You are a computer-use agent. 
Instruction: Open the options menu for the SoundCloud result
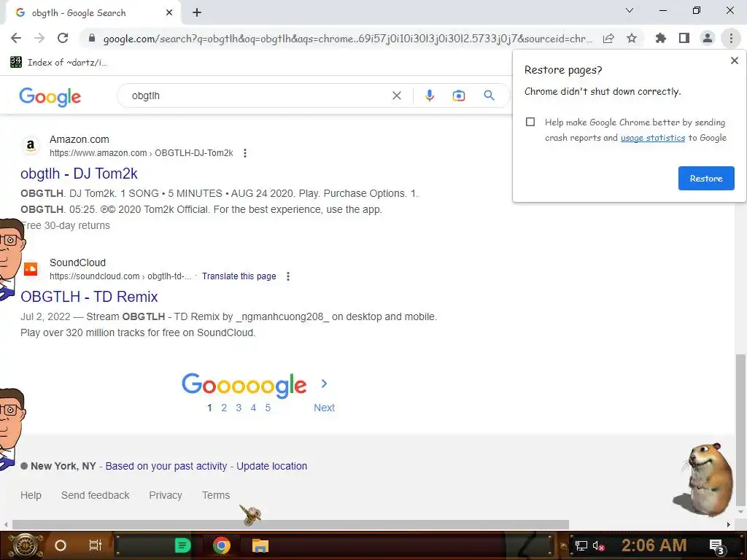pyautogui.click(x=287, y=276)
